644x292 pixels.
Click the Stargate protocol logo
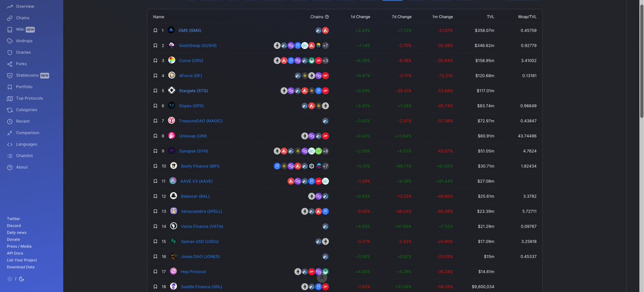pyautogui.click(x=172, y=91)
